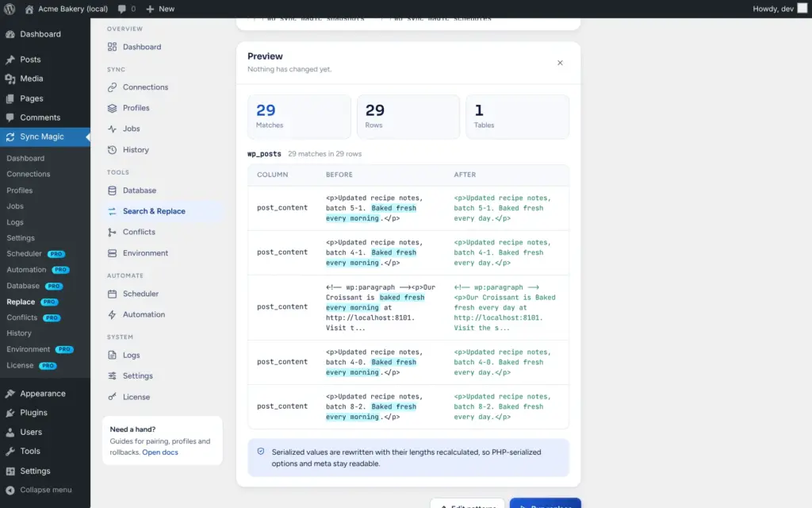Image resolution: width=812 pixels, height=508 pixels.
Task: Click the person icon beside Users
Action: (10, 432)
